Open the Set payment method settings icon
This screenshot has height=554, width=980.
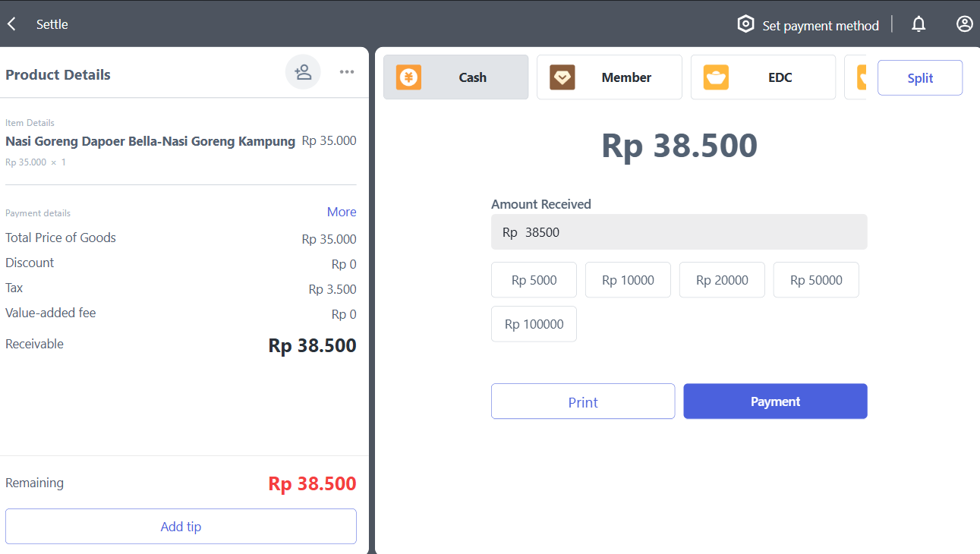[x=745, y=24]
